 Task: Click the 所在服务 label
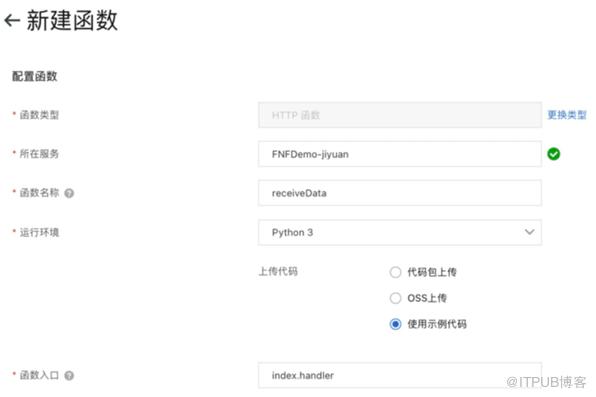[x=39, y=154]
